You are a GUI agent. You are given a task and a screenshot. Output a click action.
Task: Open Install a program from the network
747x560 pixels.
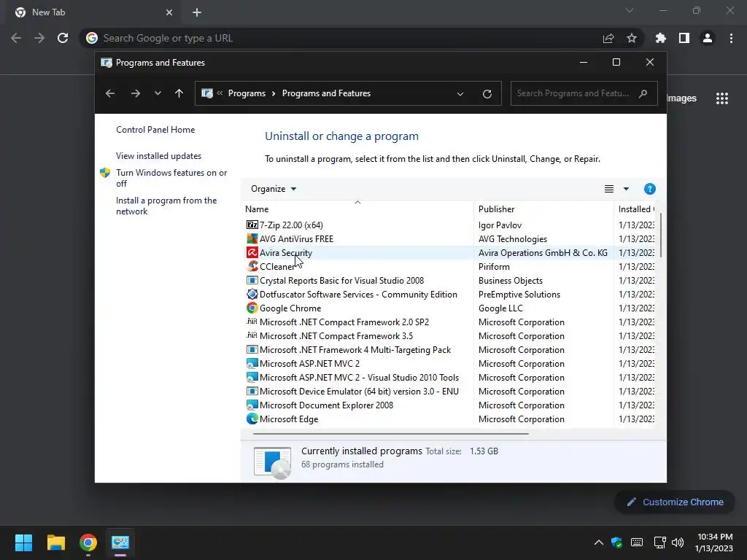pos(166,206)
